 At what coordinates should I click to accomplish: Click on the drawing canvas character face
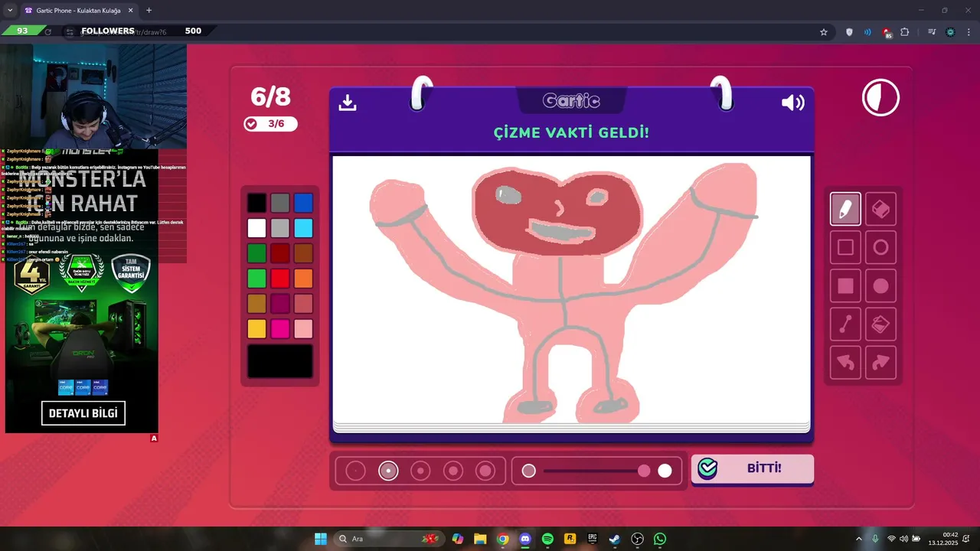(557, 211)
